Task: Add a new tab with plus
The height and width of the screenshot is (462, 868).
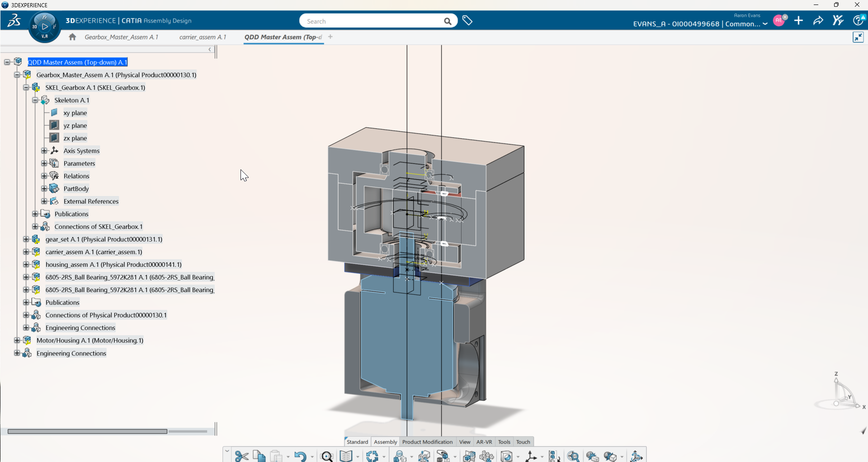Action: coord(330,37)
